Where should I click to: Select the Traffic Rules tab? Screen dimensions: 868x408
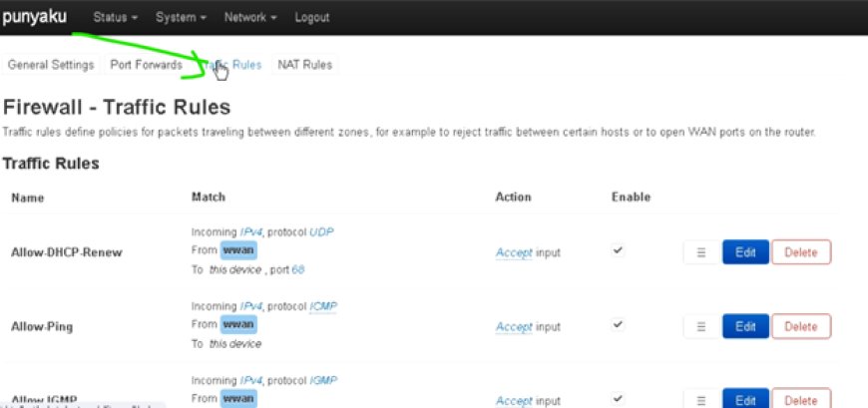click(232, 65)
